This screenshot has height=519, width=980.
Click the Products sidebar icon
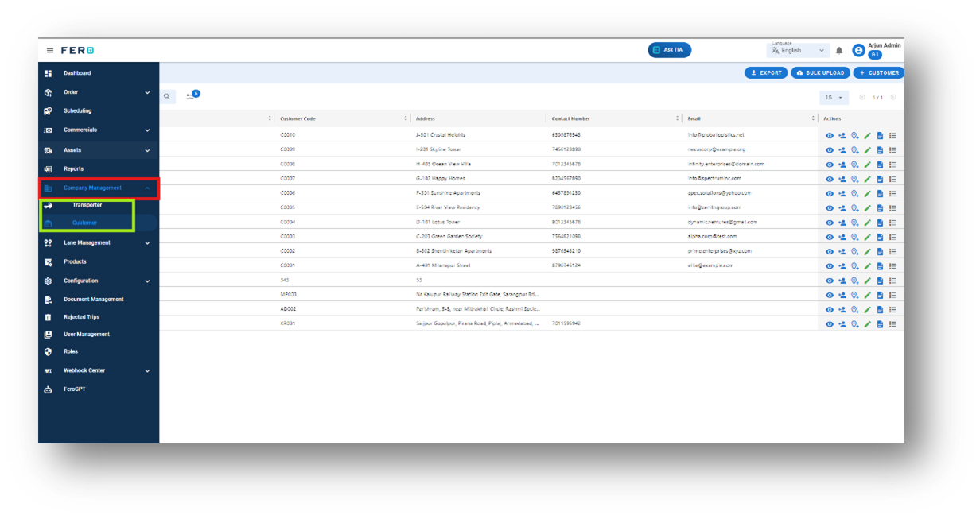click(x=48, y=261)
